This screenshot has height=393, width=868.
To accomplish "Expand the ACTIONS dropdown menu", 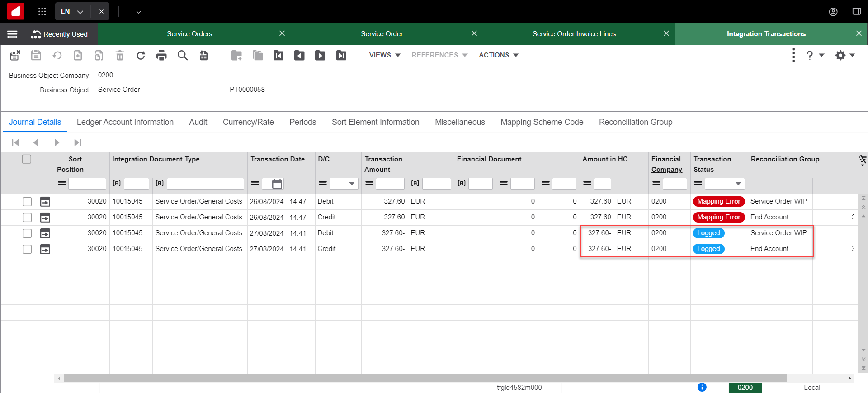I will click(x=498, y=55).
